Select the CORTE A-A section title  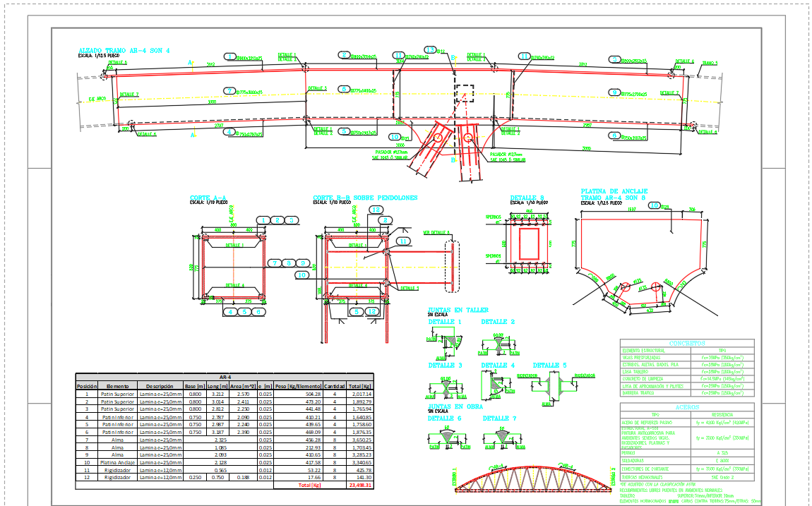(x=208, y=198)
